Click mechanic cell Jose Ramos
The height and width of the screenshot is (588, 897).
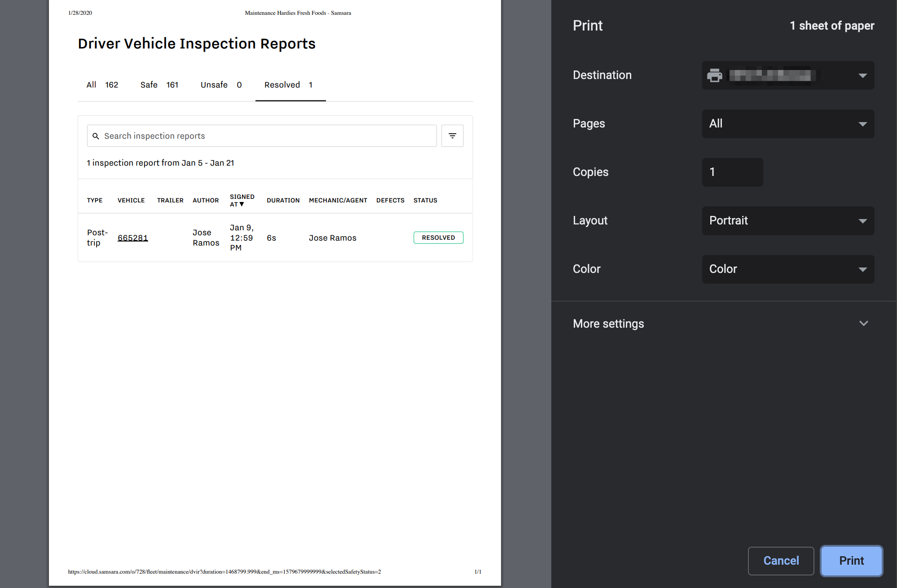point(333,238)
